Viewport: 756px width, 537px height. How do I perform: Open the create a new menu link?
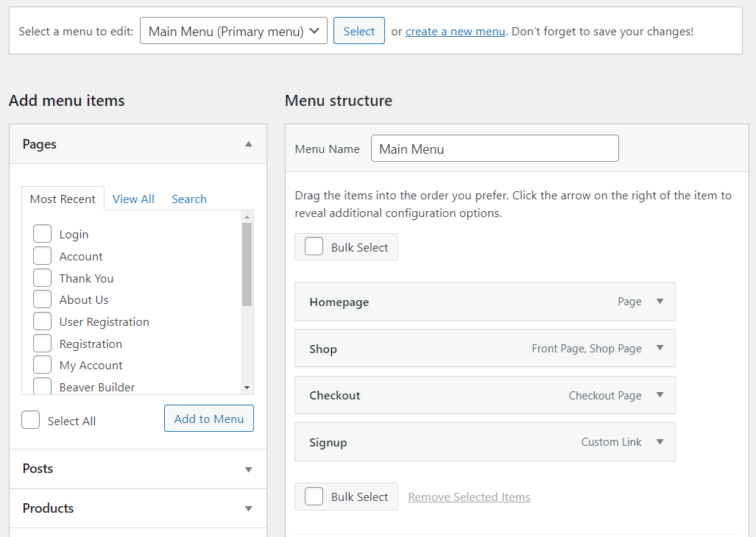point(454,31)
